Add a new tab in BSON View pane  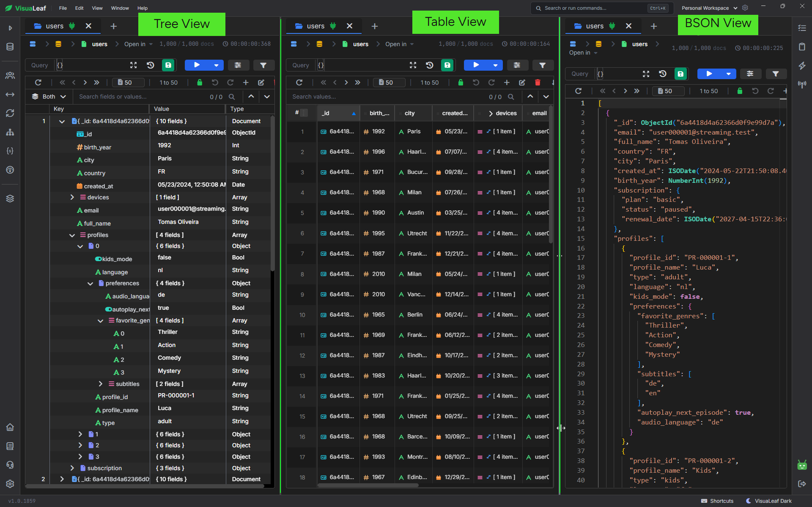[x=653, y=26]
